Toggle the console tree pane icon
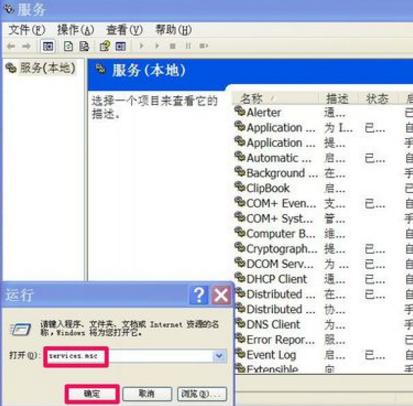The width and height of the screenshot is (413, 406). 48,46
